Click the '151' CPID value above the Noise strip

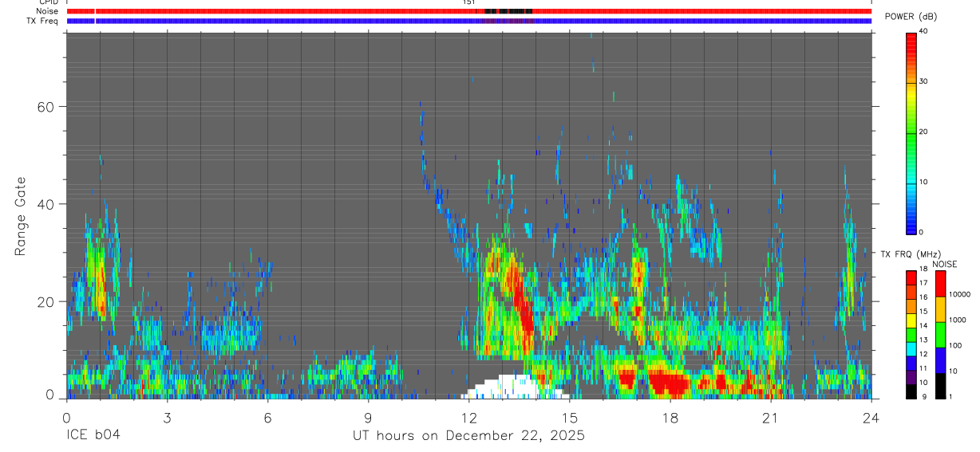469,2
